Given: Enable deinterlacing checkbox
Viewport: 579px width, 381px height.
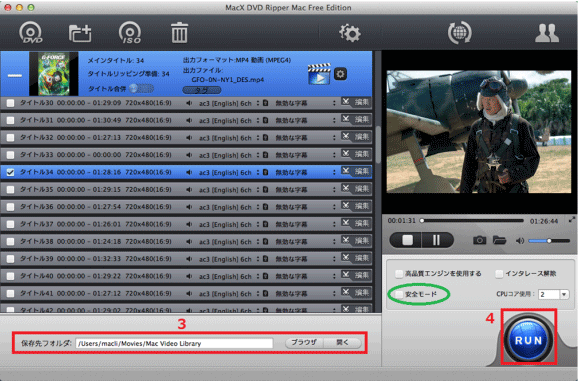Looking at the screenshot, I should [499, 274].
